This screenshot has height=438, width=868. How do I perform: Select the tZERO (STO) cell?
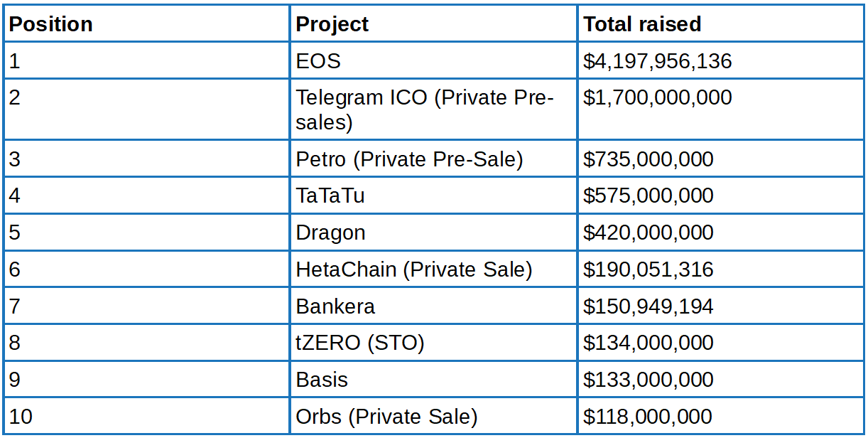click(359, 343)
